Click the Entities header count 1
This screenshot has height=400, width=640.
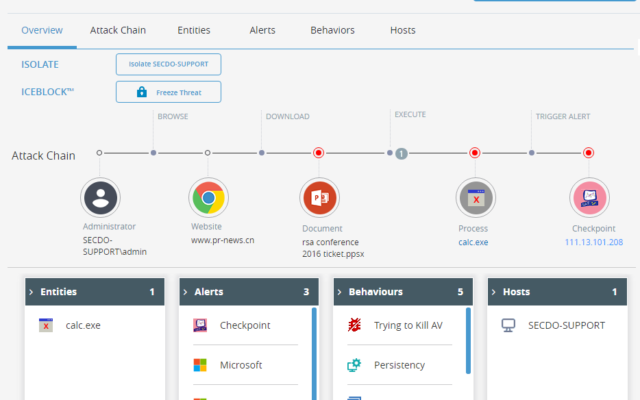[x=152, y=292]
